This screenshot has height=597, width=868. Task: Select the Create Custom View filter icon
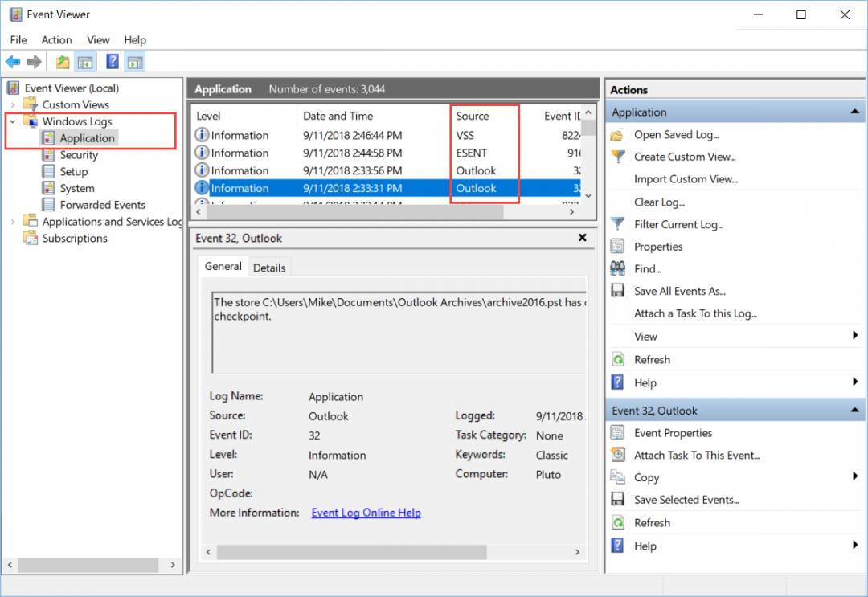pyautogui.click(x=616, y=157)
